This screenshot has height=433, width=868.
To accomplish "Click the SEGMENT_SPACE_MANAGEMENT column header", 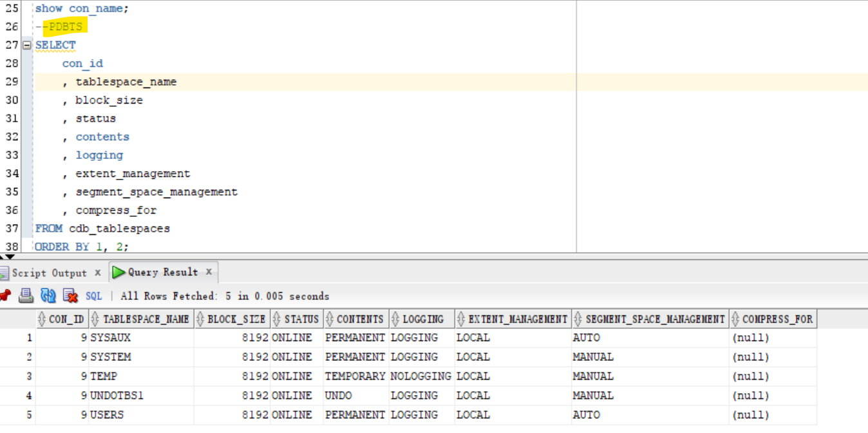I will click(650, 319).
